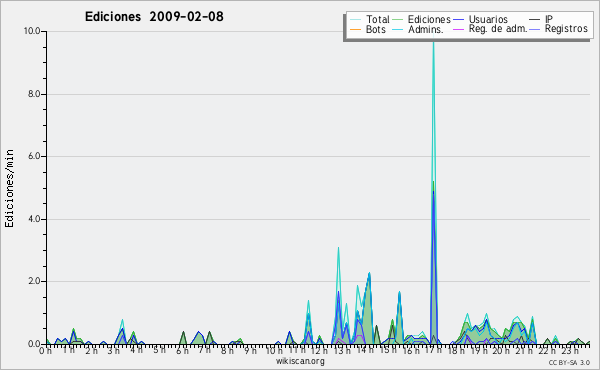Select the 'Total' legend entry
The height and width of the screenshot is (370, 600).
(x=377, y=19)
